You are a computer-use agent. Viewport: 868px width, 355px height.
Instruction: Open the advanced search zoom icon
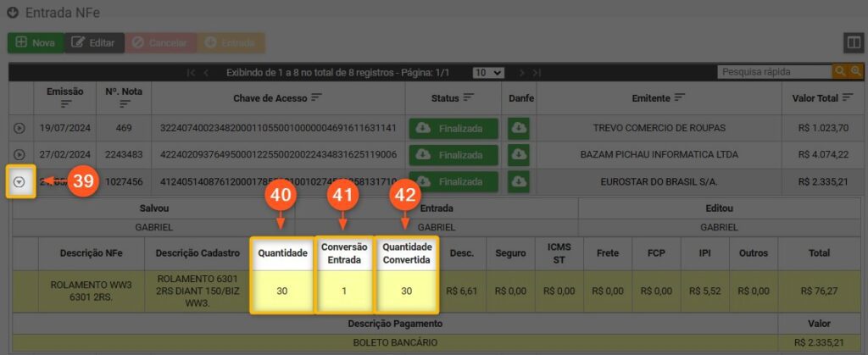point(855,72)
